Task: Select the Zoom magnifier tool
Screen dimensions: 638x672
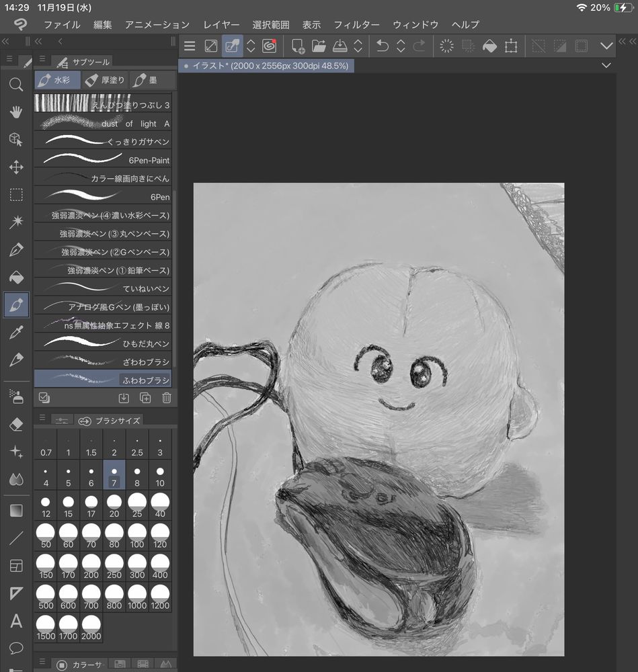Action: [x=16, y=85]
